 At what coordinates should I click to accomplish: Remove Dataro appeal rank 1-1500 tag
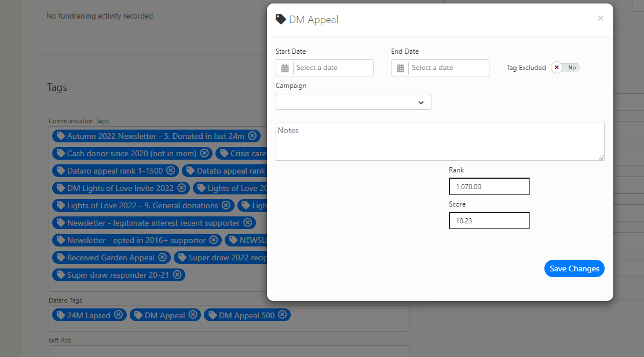pos(170,170)
